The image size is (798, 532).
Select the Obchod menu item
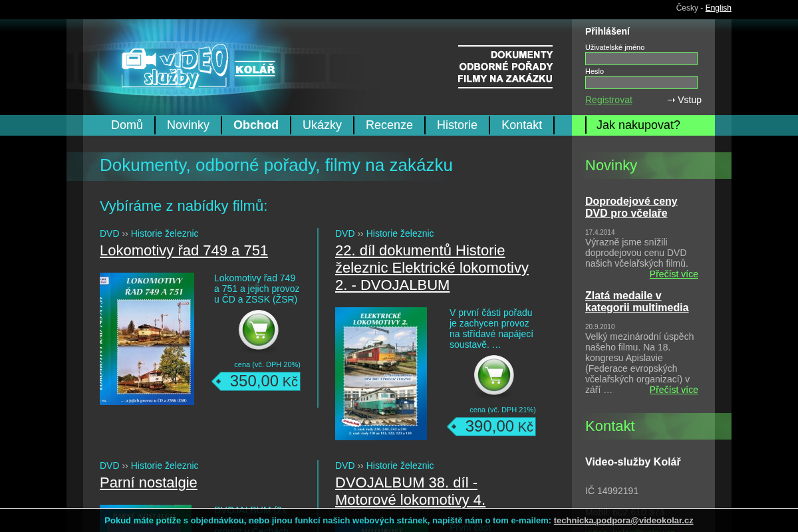[256, 125]
